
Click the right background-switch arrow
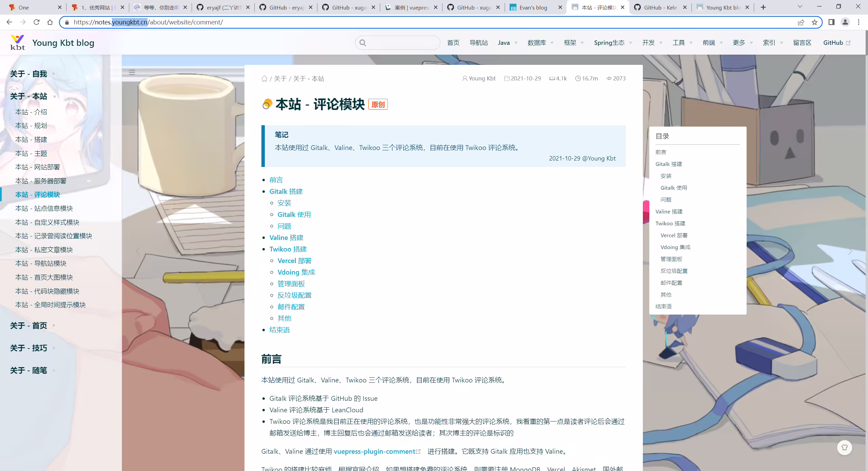(x=850, y=251)
